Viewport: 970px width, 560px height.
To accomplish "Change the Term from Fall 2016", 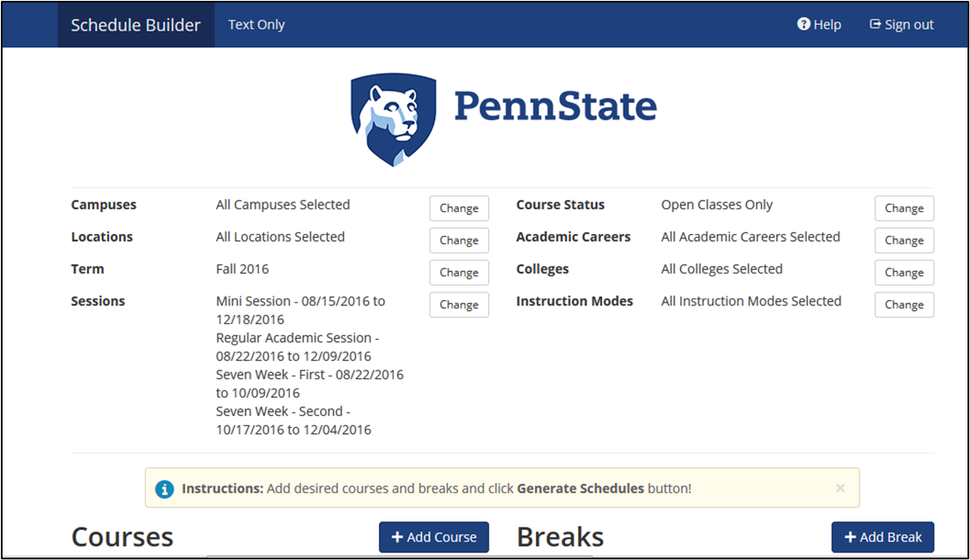I will (459, 273).
